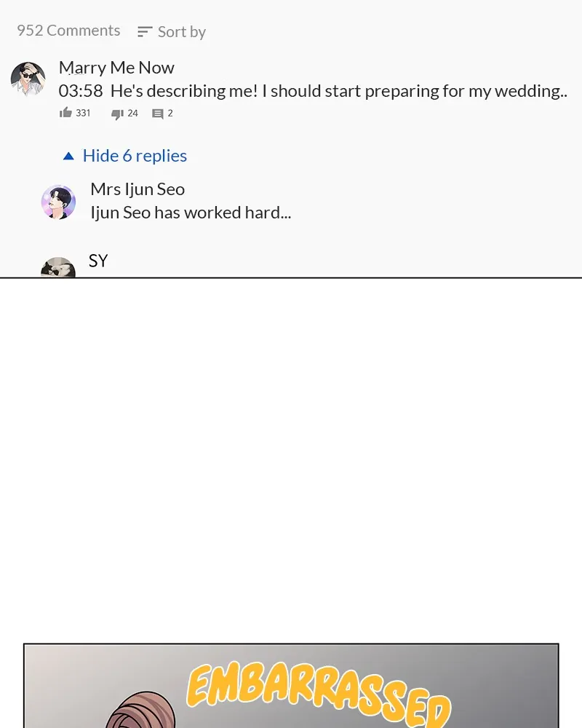
Task: Click the comment replies icon
Action: point(158,114)
